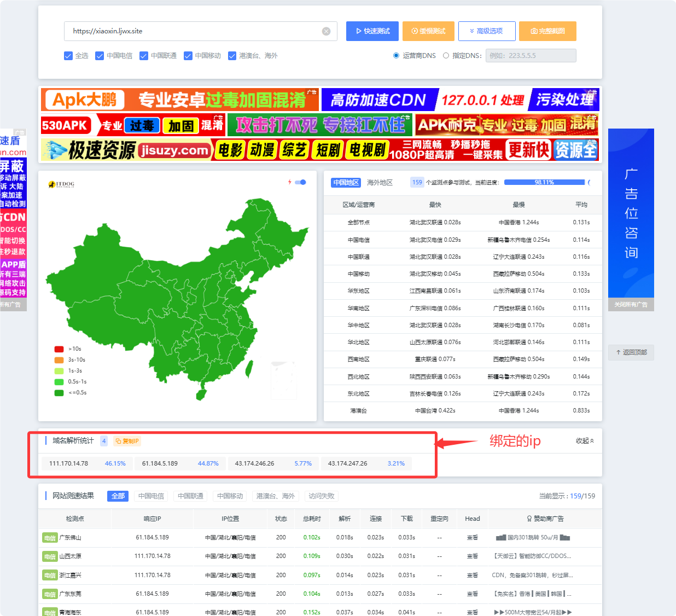Uncheck the 全选 checkbox
Image resolution: width=676 pixels, height=616 pixels.
pyautogui.click(x=68, y=56)
